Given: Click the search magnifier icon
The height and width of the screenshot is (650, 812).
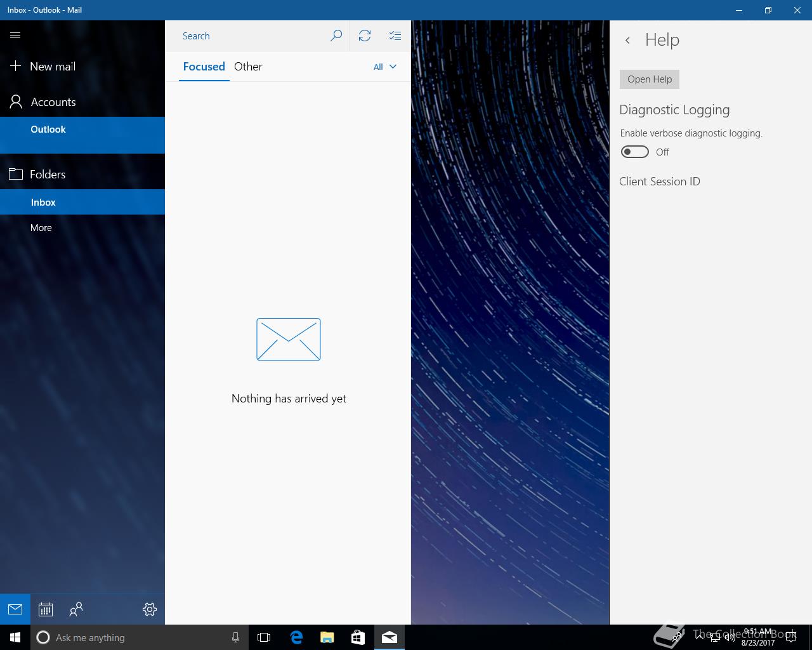Looking at the screenshot, I should (x=336, y=36).
